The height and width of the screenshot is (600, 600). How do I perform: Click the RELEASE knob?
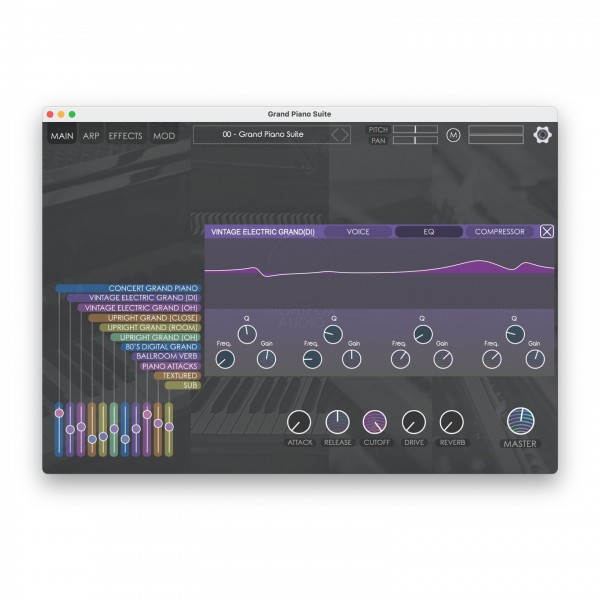tap(337, 422)
